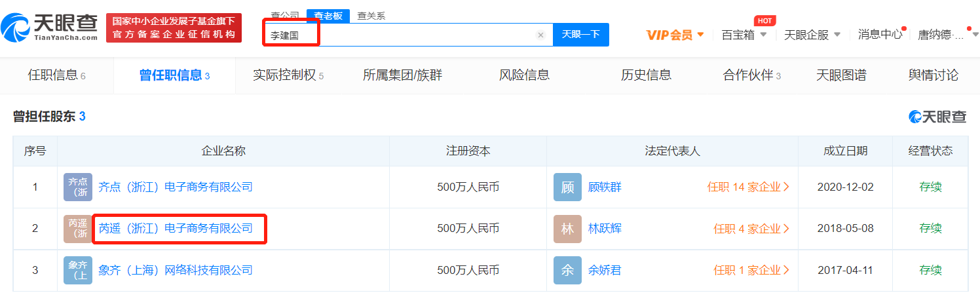Click the 存续 status for 齐点 row
The image size is (980, 308).
tap(930, 187)
